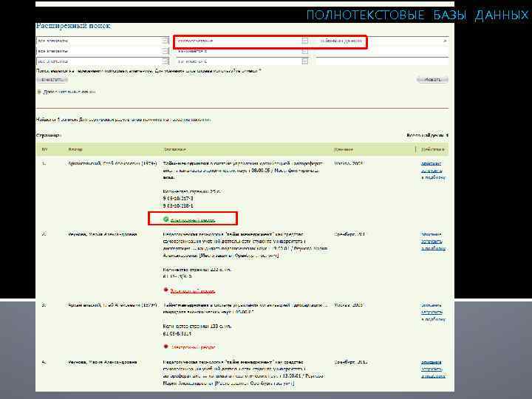Click the author name in result 3
This screenshot has height=399, width=532.
click(x=112, y=305)
